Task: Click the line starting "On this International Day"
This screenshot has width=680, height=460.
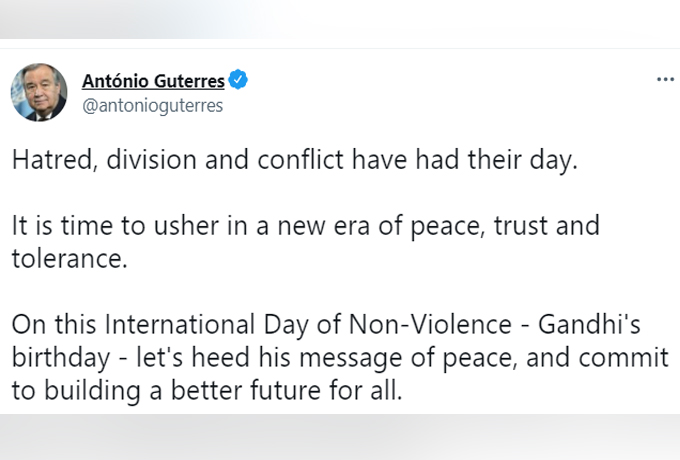Action: click(x=326, y=325)
